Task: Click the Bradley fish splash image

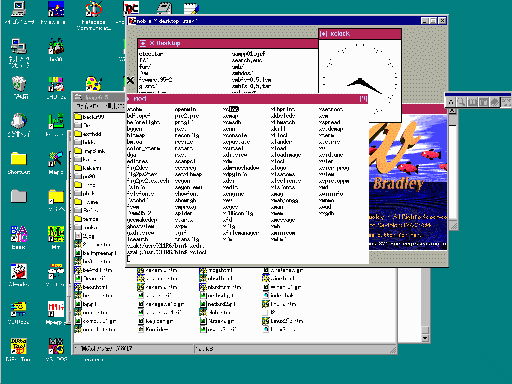Action: 408,182
